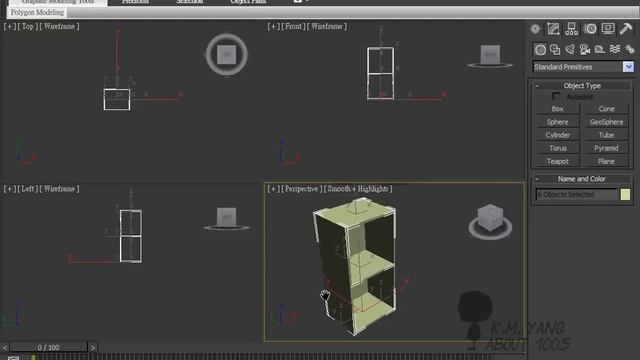Open the [Left] view label menu
640x360 pixels.
[x=28, y=189]
